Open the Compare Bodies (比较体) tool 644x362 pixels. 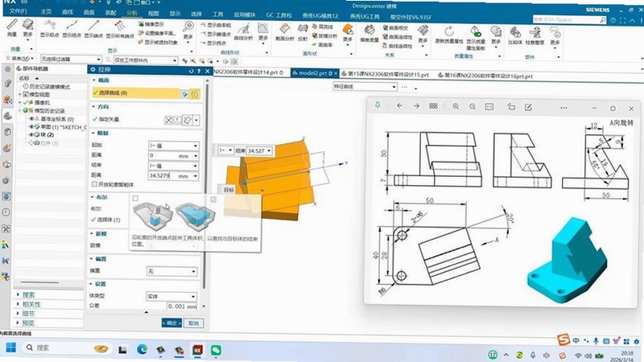[x=515, y=35]
